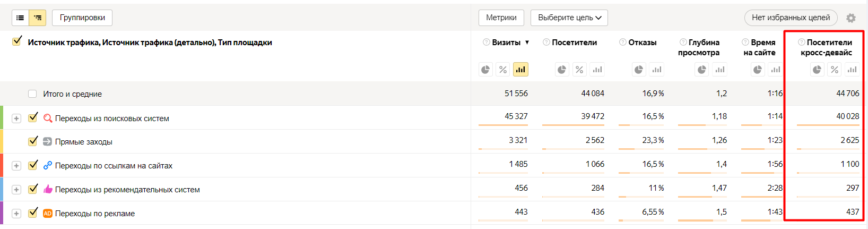Click the Нет избранных целей button
The image size is (868, 229).
(x=791, y=18)
